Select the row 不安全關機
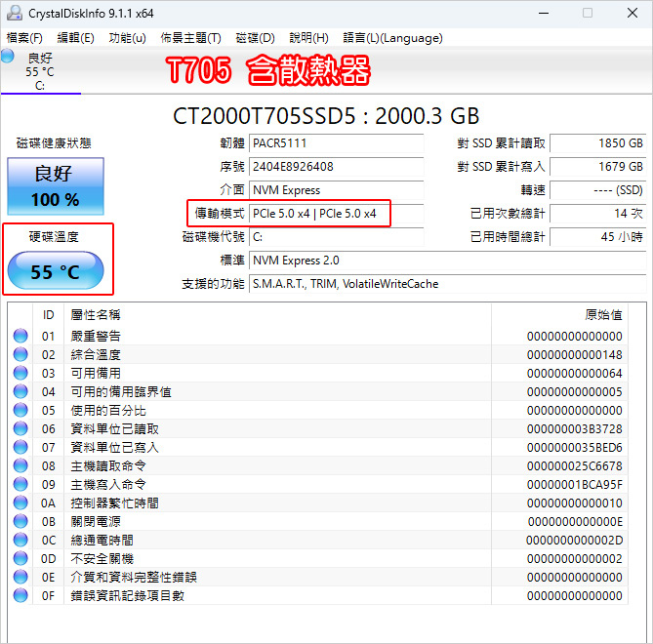 [318, 558]
